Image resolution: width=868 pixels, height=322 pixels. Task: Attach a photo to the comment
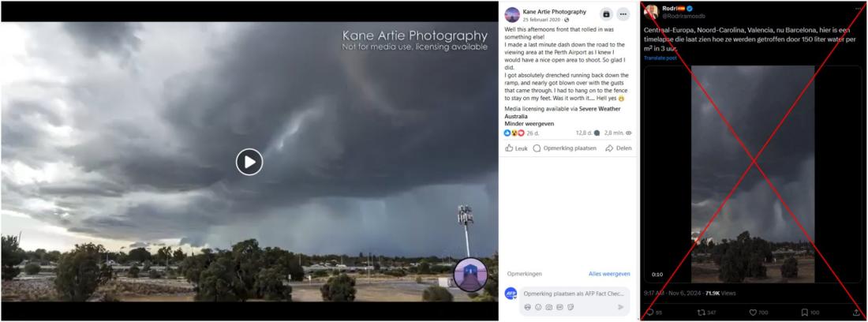[549, 307]
